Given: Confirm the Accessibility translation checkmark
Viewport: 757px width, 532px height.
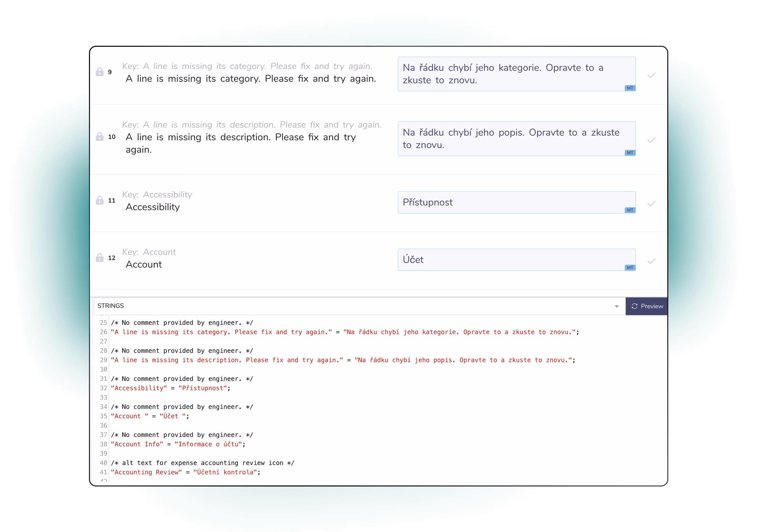Looking at the screenshot, I should point(651,203).
